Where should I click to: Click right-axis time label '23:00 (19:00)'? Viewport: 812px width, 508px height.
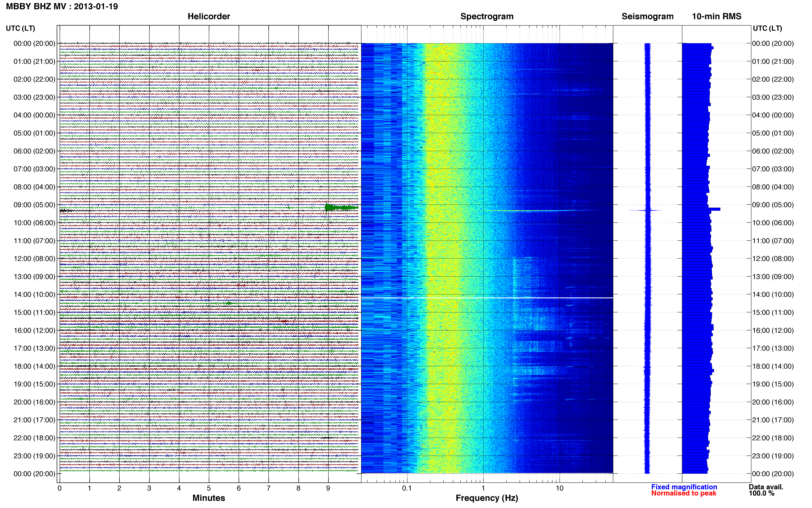(773, 456)
